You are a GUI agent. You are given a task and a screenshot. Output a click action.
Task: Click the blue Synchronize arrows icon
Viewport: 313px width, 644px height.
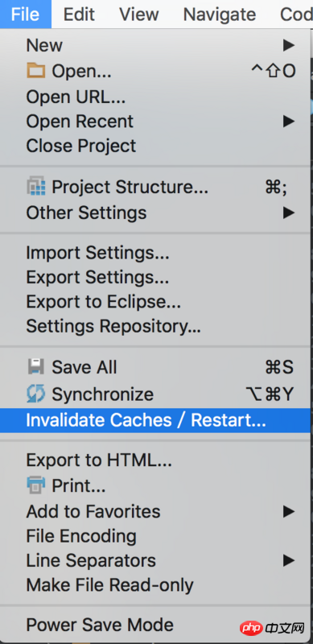[x=35, y=394]
